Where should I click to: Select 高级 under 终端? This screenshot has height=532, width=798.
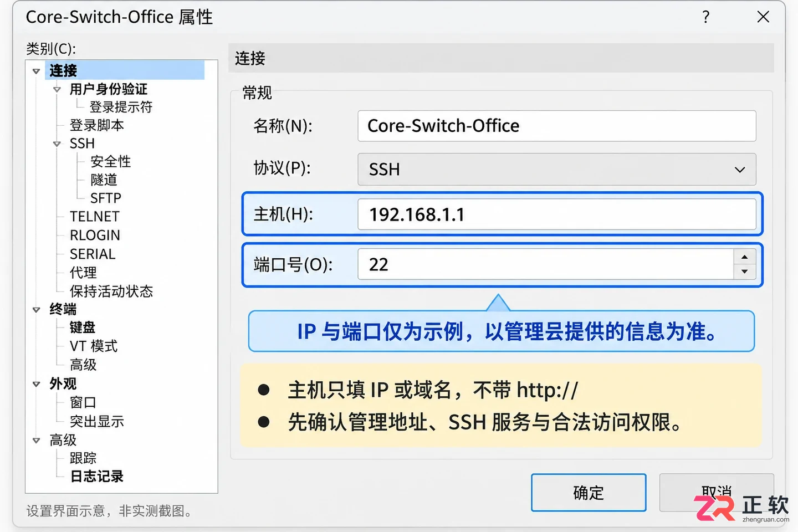click(x=83, y=365)
